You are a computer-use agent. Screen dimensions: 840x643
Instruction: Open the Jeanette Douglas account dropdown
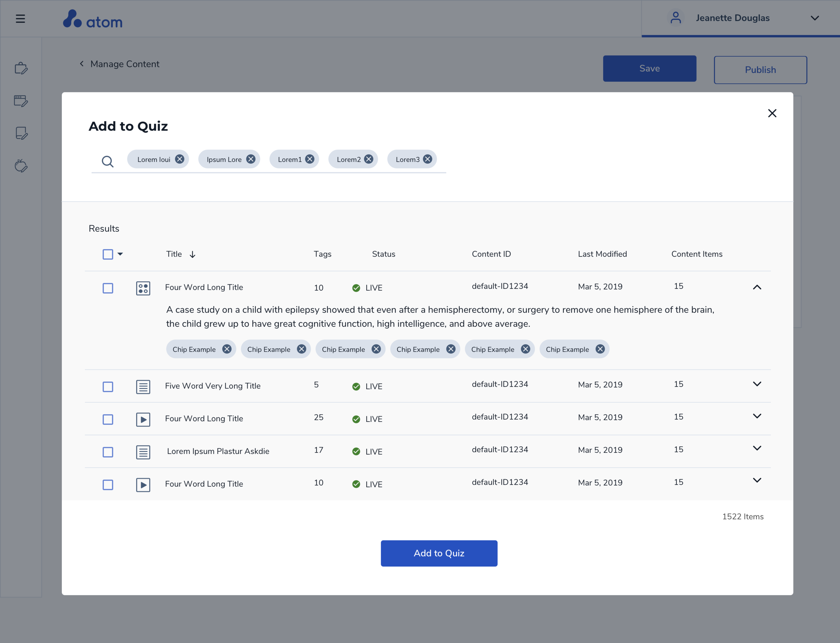pyautogui.click(x=815, y=18)
